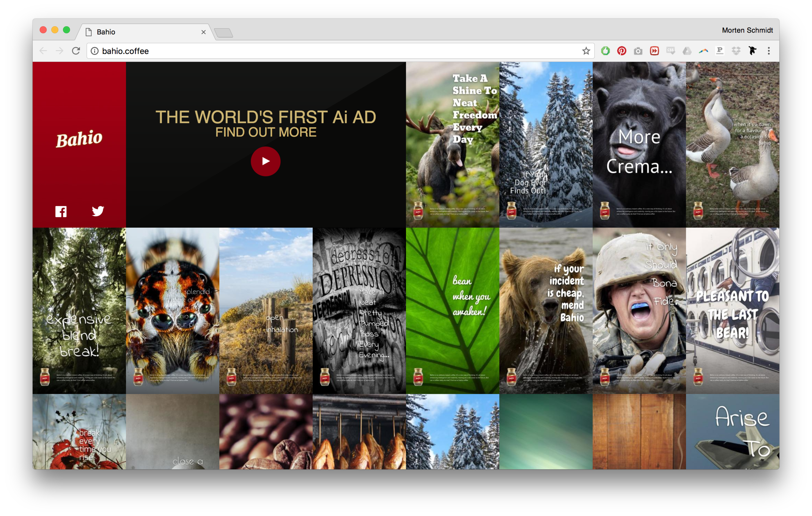Click the Google Drive extension icon
Viewport: 812px width, 516px height.
(687, 51)
